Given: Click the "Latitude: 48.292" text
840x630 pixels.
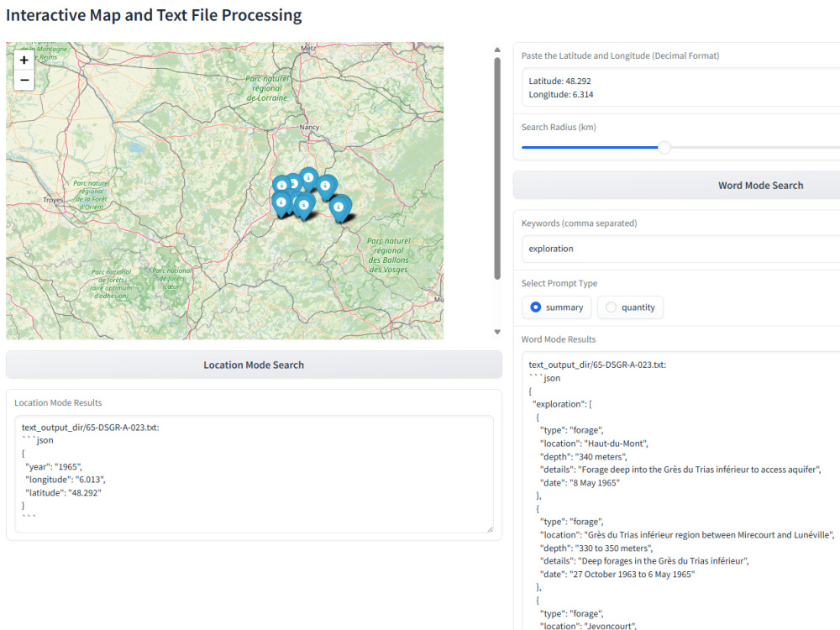Looking at the screenshot, I should pyautogui.click(x=559, y=81).
